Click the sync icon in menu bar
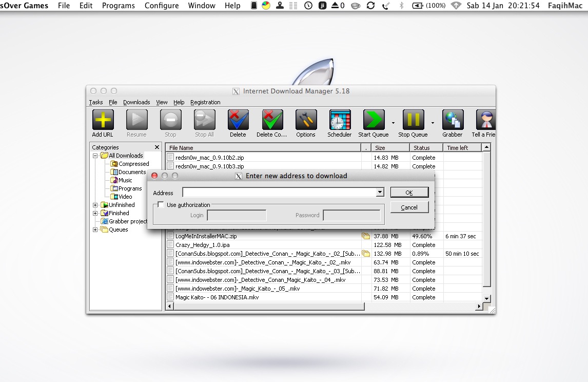This screenshot has width=588, height=382. coord(370,6)
